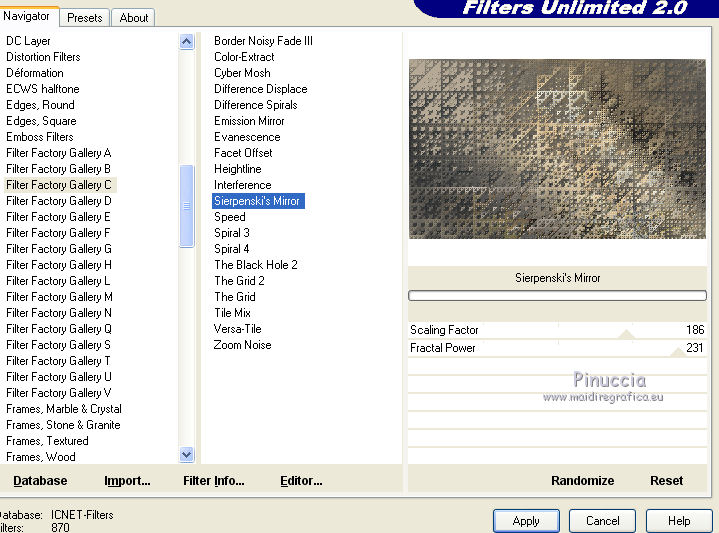Select Filter Factory Gallery A

[x=59, y=153]
